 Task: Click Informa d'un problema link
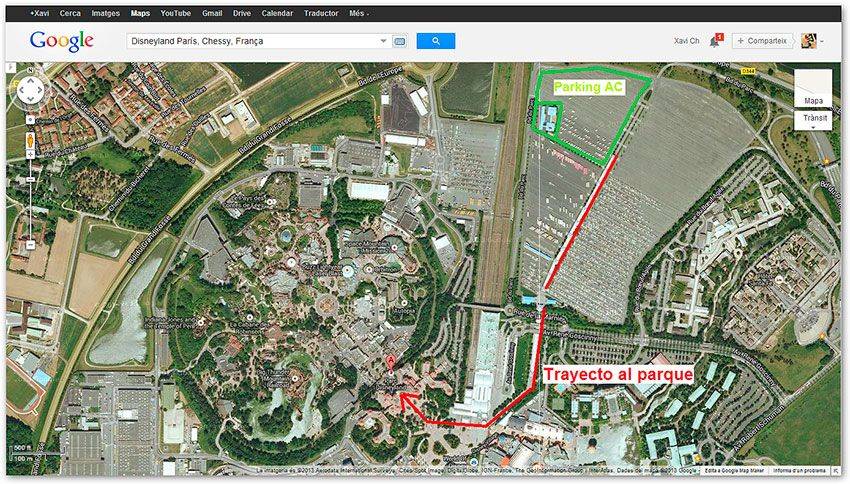[x=800, y=470]
